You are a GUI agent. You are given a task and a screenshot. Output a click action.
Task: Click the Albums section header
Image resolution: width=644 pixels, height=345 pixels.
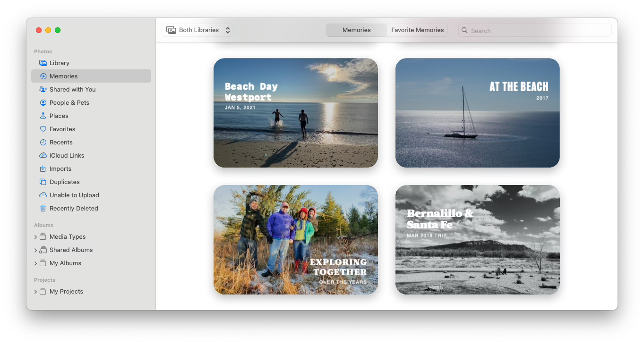point(43,225)
